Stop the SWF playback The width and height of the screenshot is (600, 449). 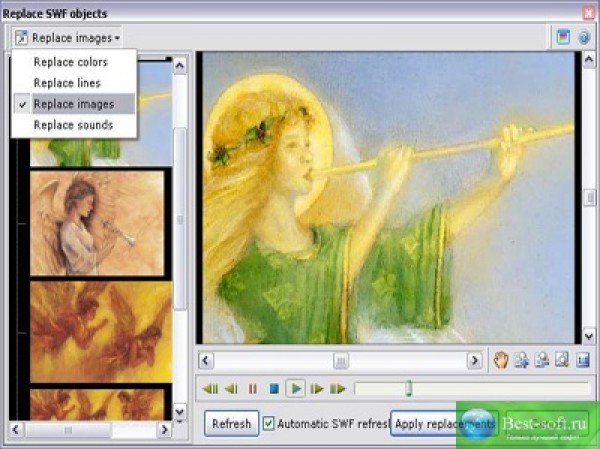point(274,389)
